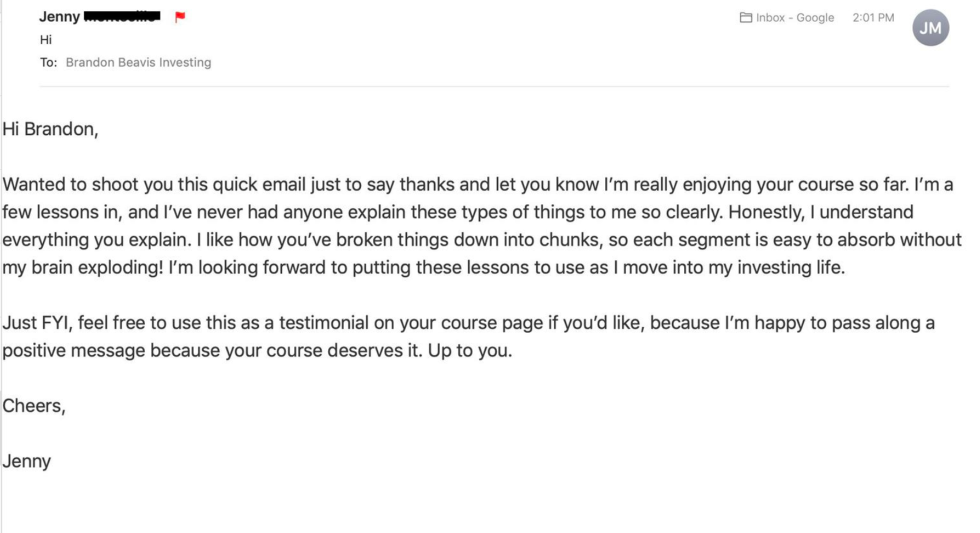Click the blacked-out redacted surname bar
The height and width of the screenshot is (533, 980).
coord(122,16)
